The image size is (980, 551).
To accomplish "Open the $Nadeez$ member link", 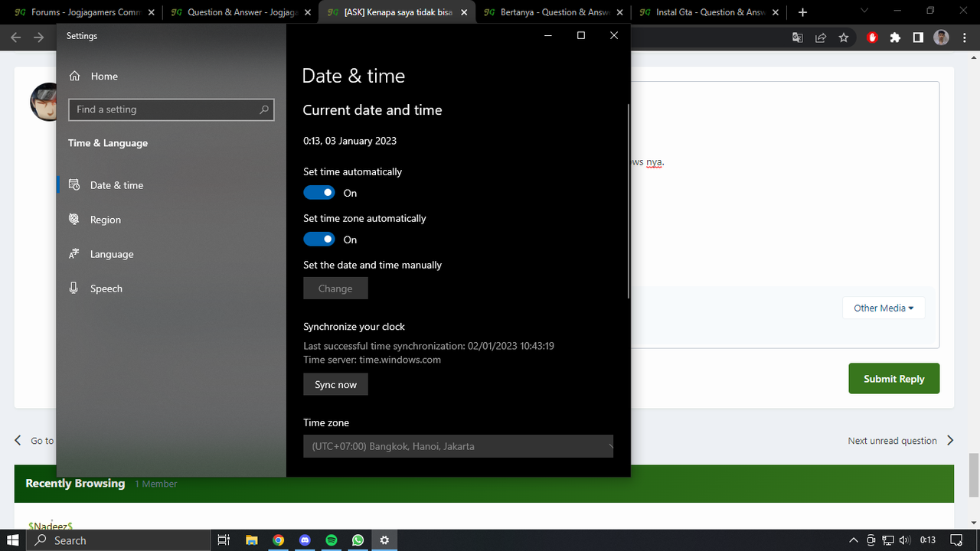I will pos(51,526).
